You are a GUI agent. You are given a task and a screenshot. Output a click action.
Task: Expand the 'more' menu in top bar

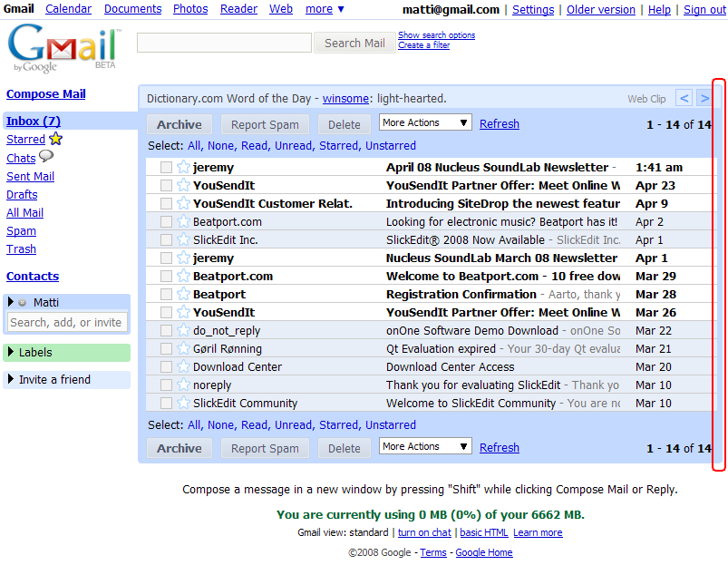[325, 9]
